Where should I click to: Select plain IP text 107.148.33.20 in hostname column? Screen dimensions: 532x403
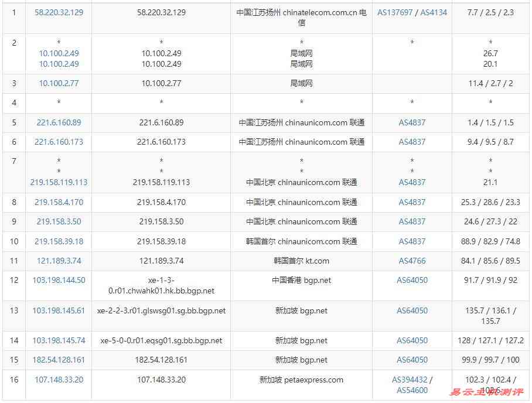coord(161,380)
